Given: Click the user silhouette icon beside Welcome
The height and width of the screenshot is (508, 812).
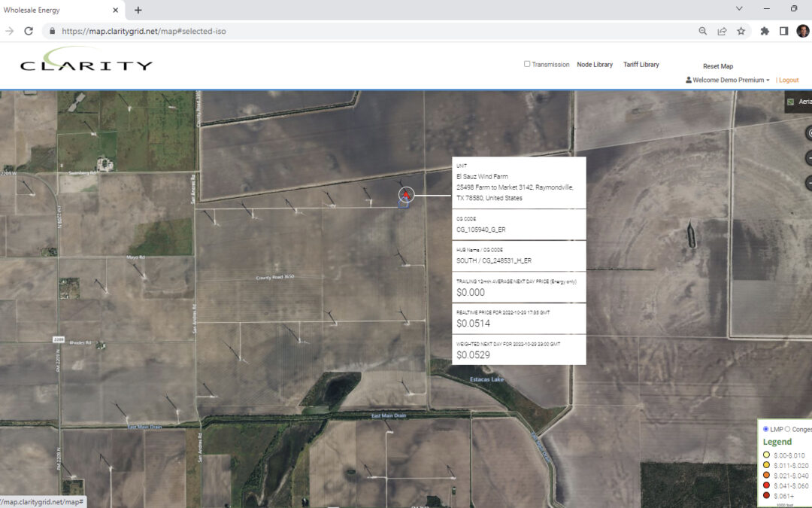Looking at the screenshot, I should [689, 80].
